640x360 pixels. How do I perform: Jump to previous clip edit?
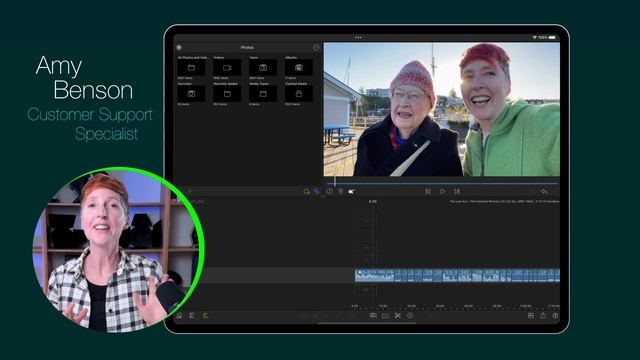point(428,191)
